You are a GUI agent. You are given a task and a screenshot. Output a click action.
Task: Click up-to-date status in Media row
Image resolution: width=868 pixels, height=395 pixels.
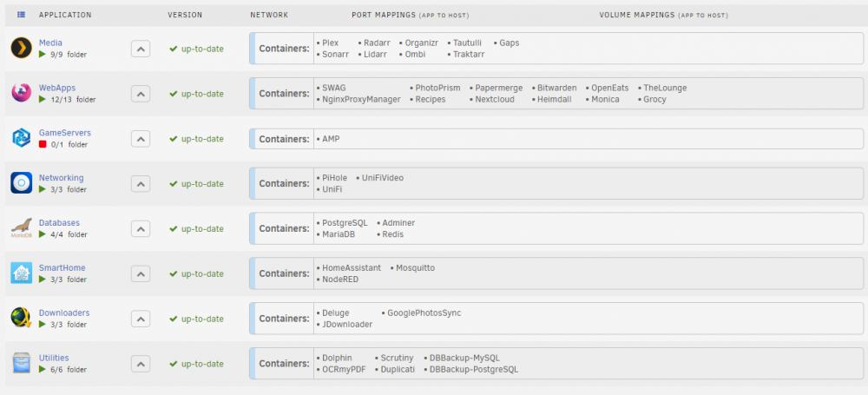(x=196, y=49)
